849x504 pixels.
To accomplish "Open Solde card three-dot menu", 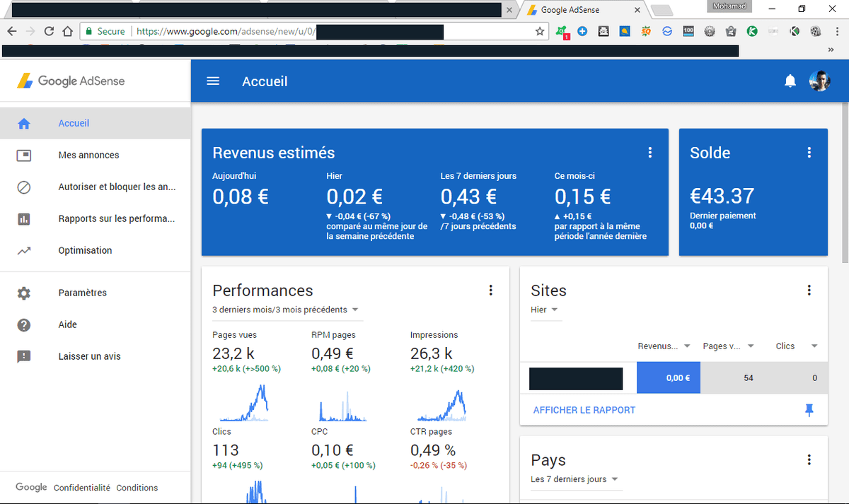I will click(x=809, y=153).
